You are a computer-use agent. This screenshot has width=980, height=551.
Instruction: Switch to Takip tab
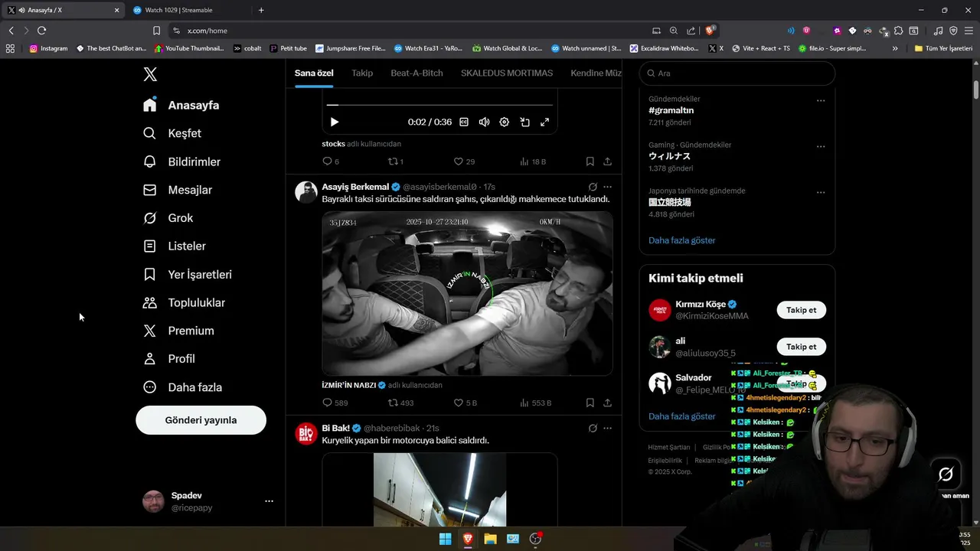tap(362, 73)
